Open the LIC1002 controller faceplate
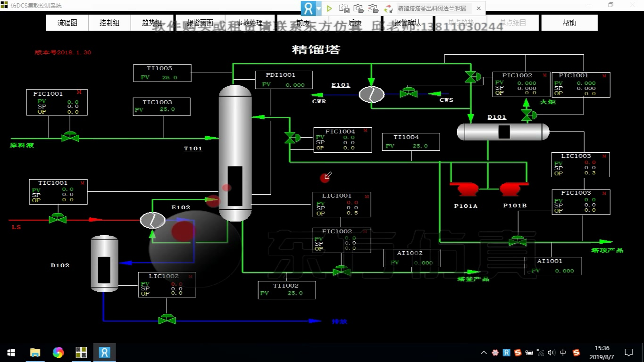Viewport: 644px width, 362px height. point(167,285)
